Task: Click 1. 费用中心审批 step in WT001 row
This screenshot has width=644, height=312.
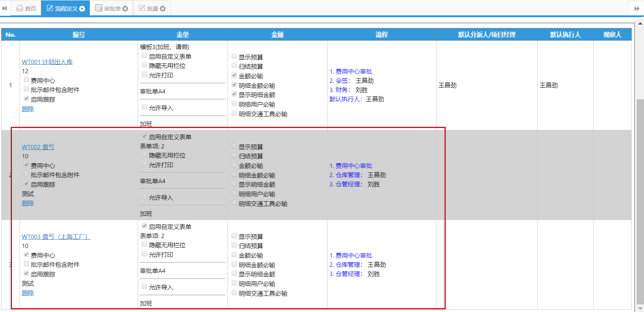Action: coord(351,71)
